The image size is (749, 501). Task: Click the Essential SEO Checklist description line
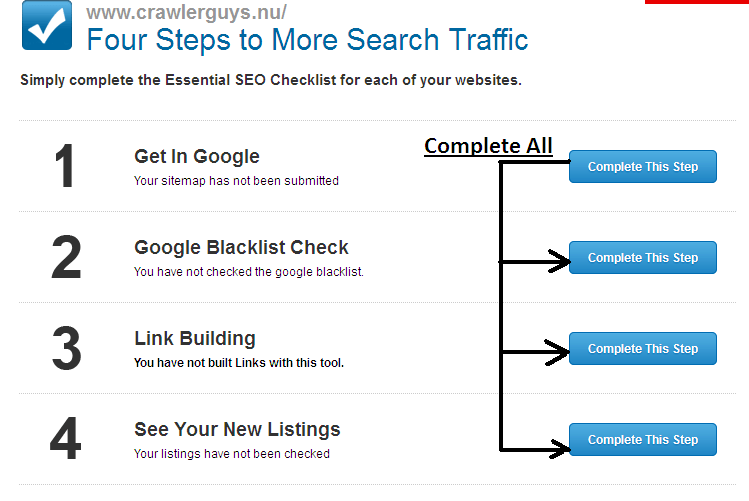[271, 80]
